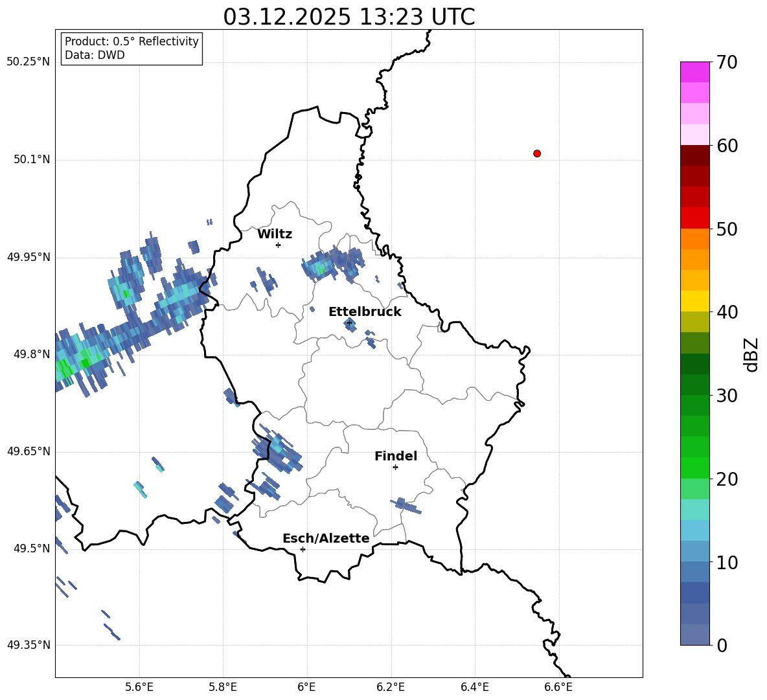Screen dimensions: 767x700
Task: Click the 70 label on the colorbar
Action: [727, 62]
